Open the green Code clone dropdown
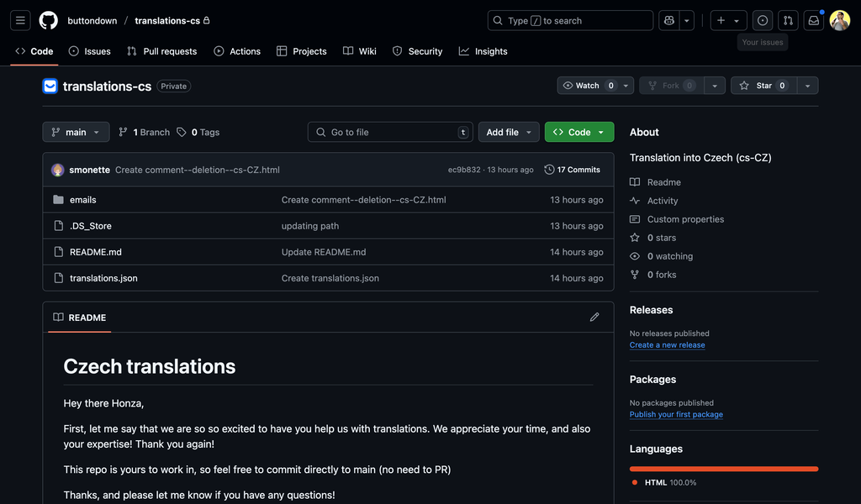Image resolution: width=861 pixels, height=504 pixels. 579,132
